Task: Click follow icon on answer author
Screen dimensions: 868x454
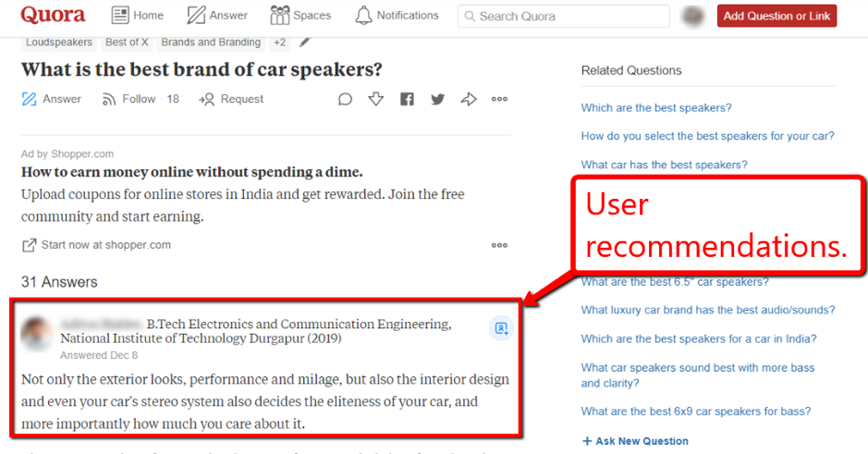Action: click(501, 328)
